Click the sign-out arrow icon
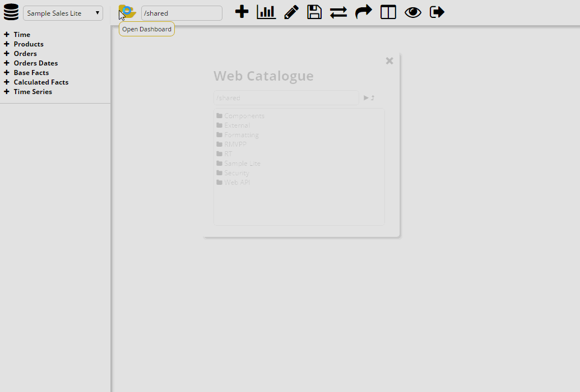This screenshot has width=580, height=392. [x=437, y=12]
